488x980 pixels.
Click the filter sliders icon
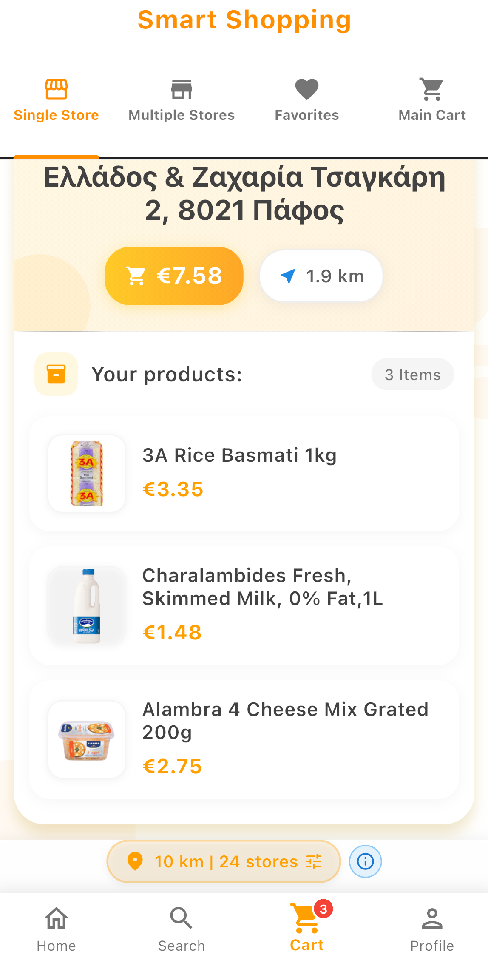tap(314, 862)
